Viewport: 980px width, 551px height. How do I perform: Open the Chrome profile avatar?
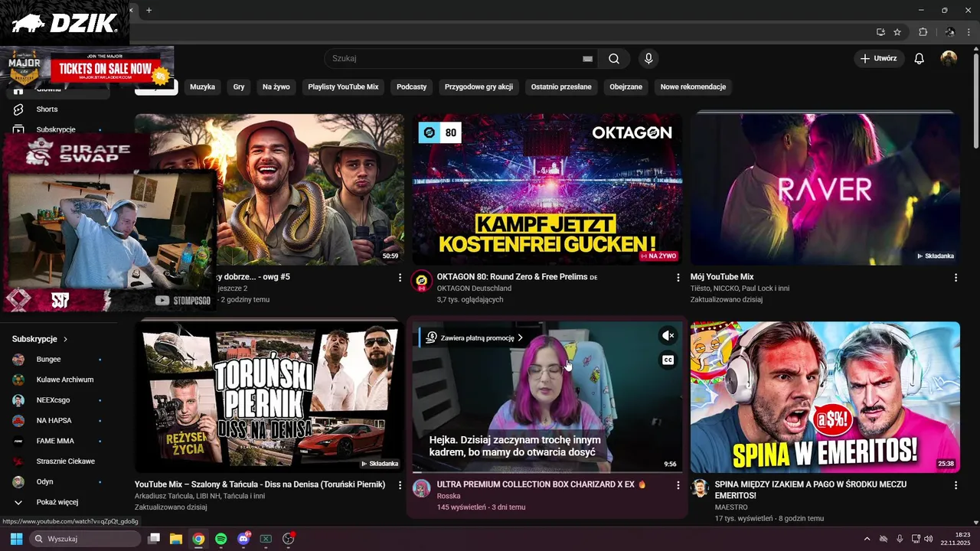coord(950,32)
